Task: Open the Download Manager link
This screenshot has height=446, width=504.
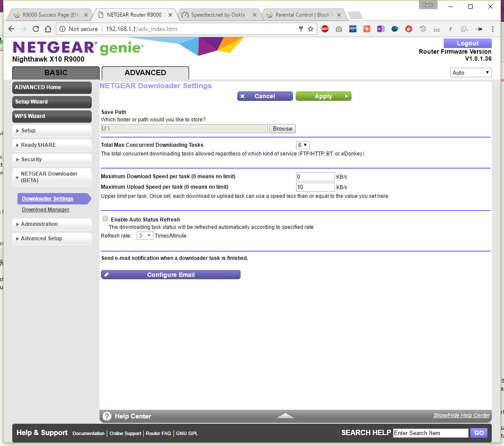Action: tap(45, 210)
